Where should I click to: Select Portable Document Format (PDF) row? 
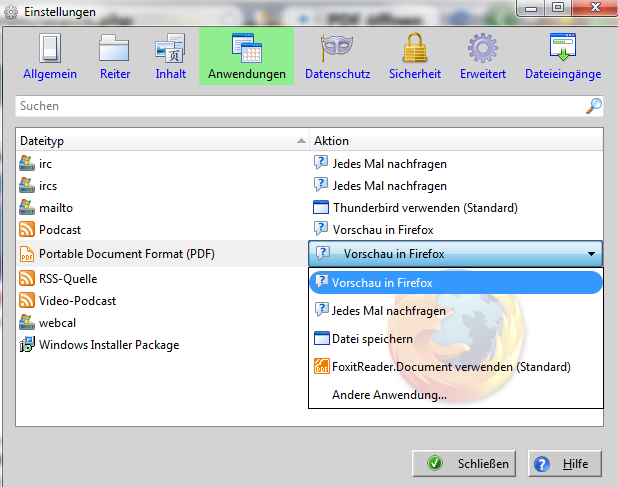162,254
